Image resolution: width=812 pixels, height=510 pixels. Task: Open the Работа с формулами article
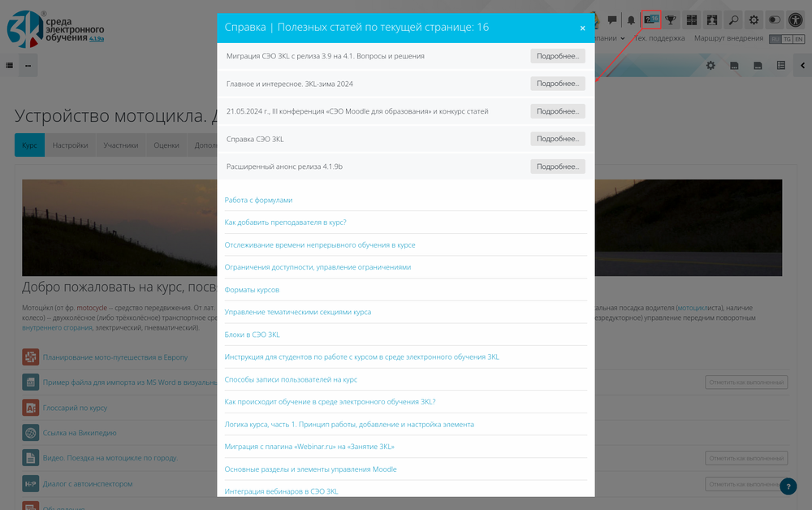click(258, 200)
